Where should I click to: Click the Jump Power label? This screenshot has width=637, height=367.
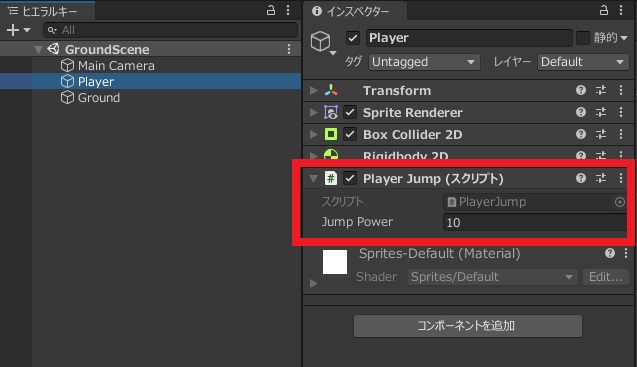(x=358, y=222)
